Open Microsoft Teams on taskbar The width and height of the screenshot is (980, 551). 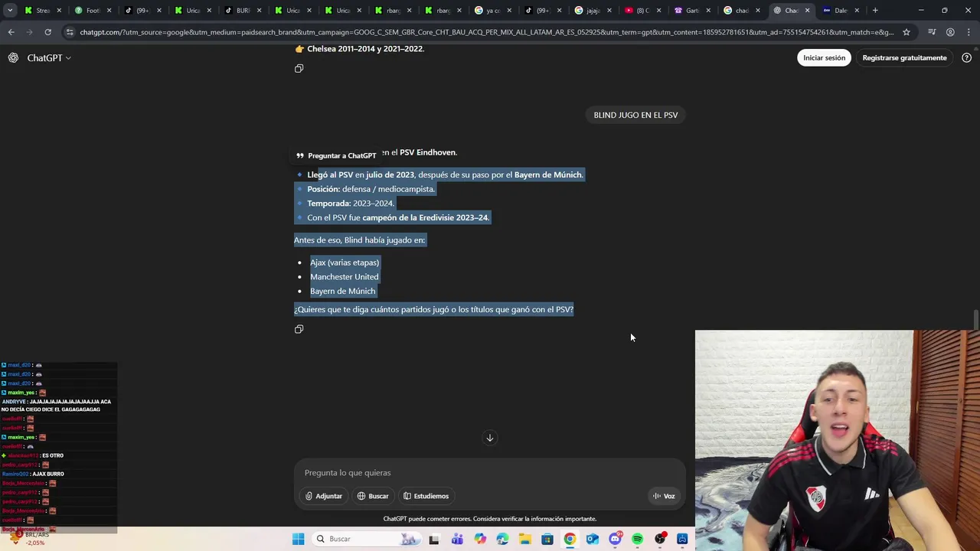457,539
